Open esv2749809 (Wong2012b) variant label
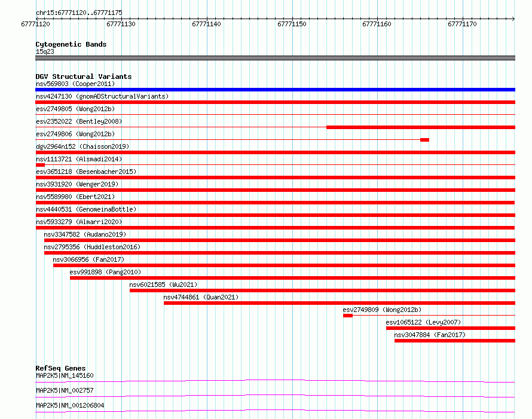The image size is (532, 419). (382, 310)
